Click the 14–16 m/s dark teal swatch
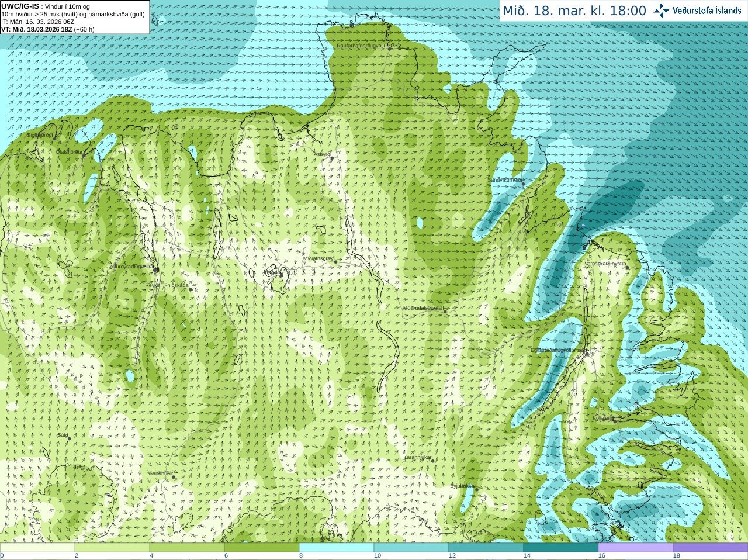The width and height of the screenshot is (748, 560). pyautogui.click(x=561, y=548)
